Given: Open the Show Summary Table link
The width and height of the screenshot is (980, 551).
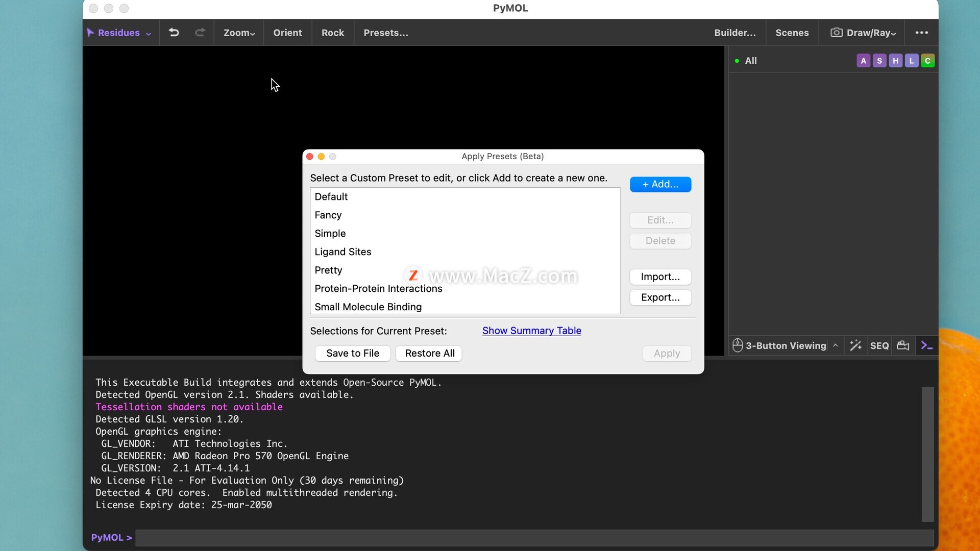Looking at the screenshot, I should coord(531,331).
